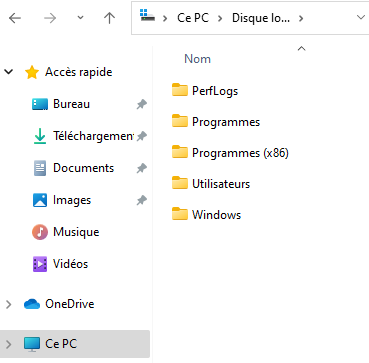Open Documents from the sidebar
The height and width of the screenshot is (363, 369).
click(x=83, y=168)
